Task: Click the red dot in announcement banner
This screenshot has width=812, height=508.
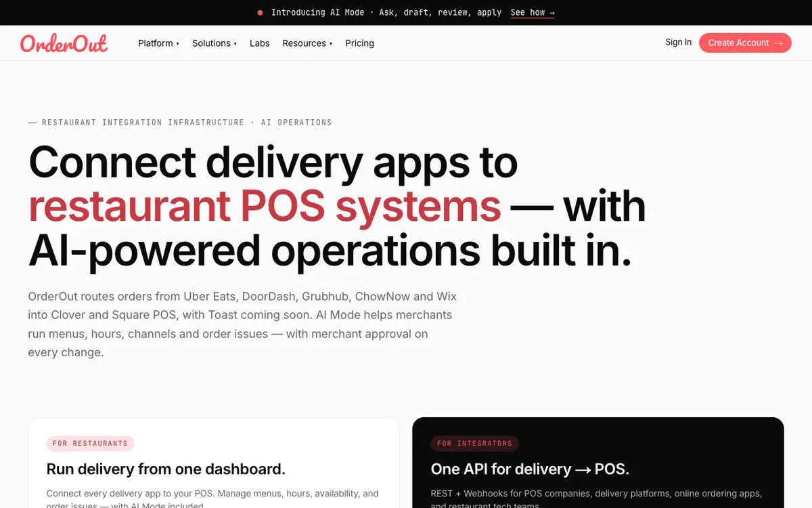Action: [261, 12]
